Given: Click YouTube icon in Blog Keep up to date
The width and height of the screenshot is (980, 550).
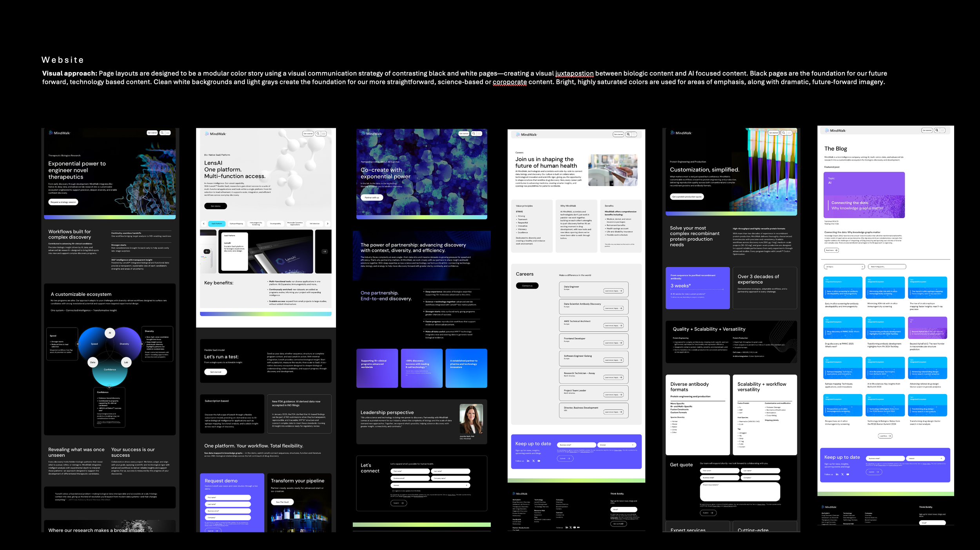Looking at the screenshot, I should (x=848, y=474).
